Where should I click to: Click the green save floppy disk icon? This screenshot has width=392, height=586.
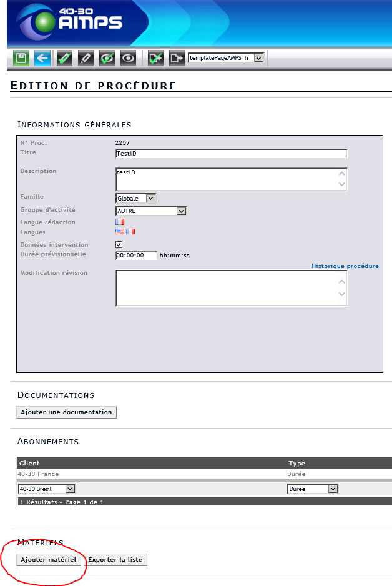pos(21,59)
